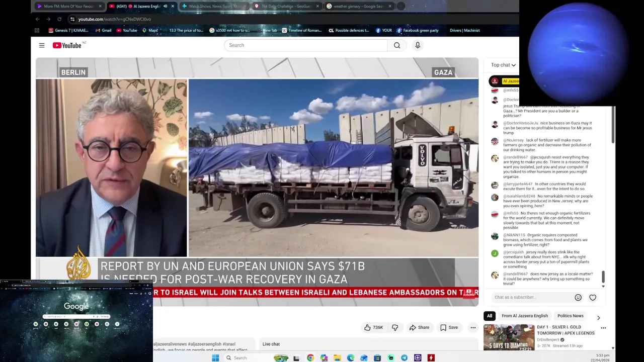Go back using the browser back arrow

(x=37, y=19)
